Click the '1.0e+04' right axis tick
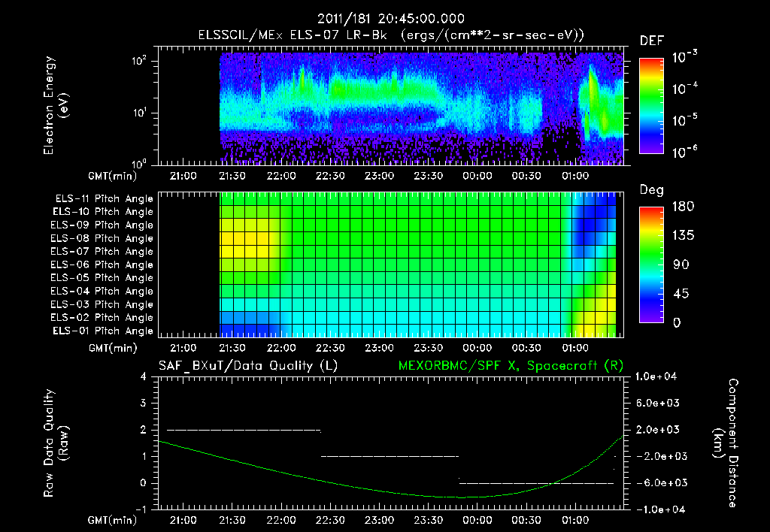The image size is (770, 532). click(x=656, y=376)
